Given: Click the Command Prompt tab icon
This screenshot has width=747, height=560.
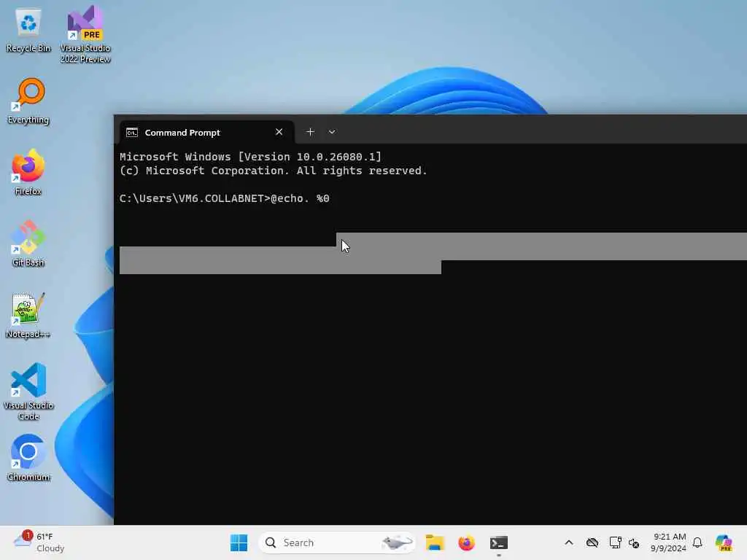Looking at the screenshot, I should coord(132,133).
